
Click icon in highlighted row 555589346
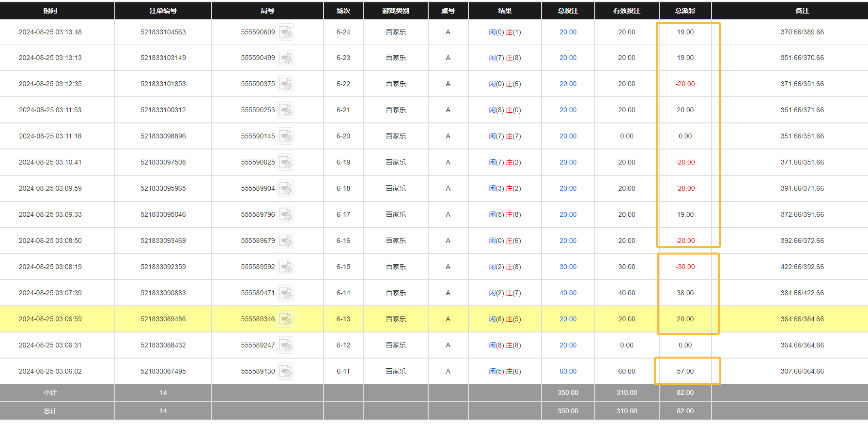[285, 319]
